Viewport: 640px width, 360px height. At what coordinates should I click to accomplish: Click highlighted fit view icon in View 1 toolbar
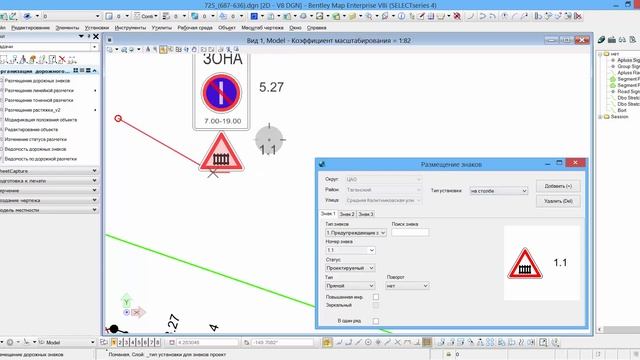163,49
